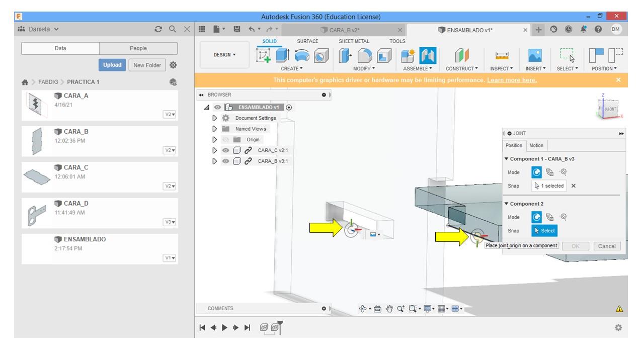644x362 pixels.
Task: Select the Extrude tool
Action: pos(282,55)
